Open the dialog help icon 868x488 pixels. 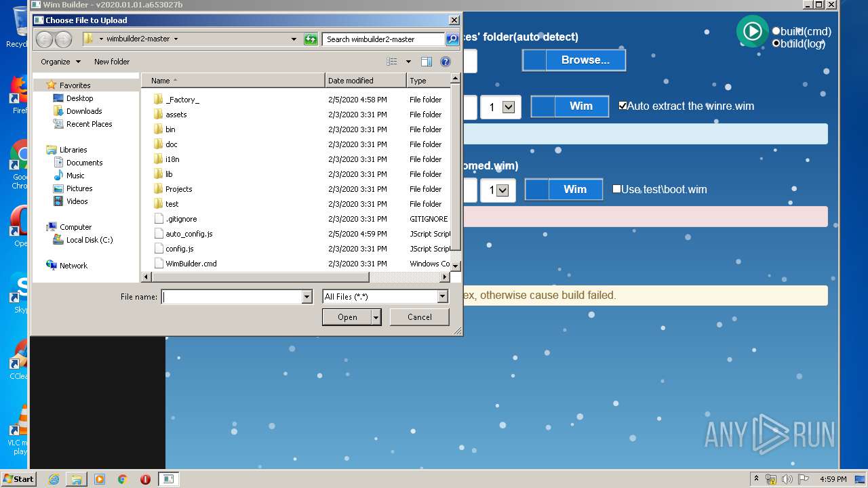point(446,62)
